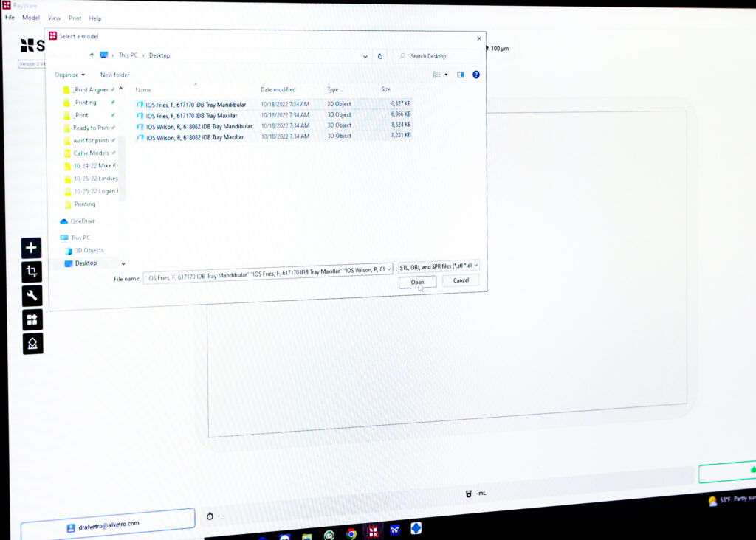Image resolution: width=756 pixels, height=540 pixels.
Task: Toggle the preview pane icon
Action: 460,75
